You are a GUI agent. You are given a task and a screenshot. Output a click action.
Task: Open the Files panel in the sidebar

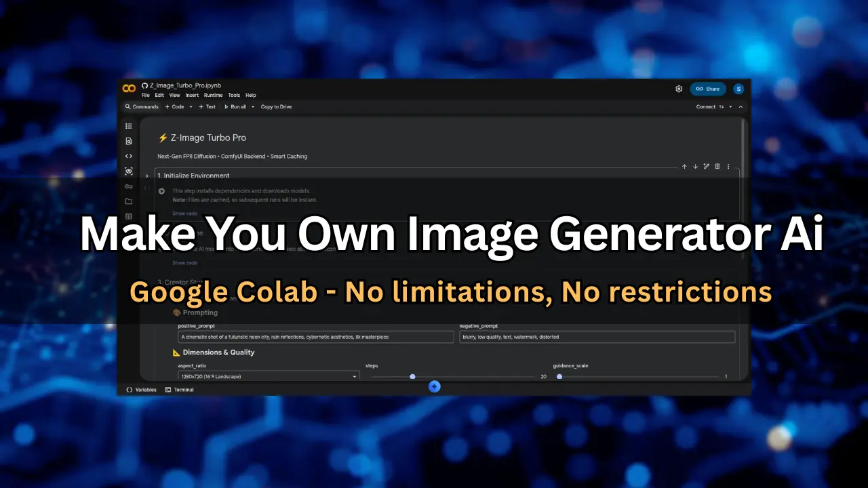[x=129, y=201]
